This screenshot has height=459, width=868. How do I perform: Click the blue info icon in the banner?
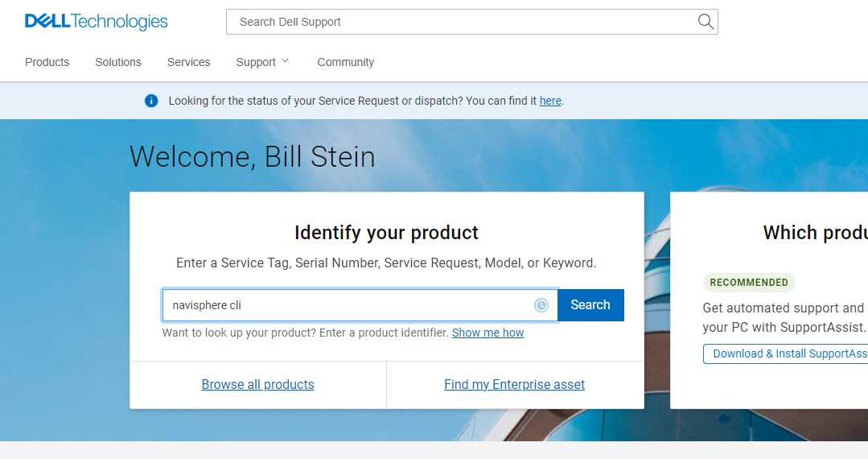click(x=151, y=101)
